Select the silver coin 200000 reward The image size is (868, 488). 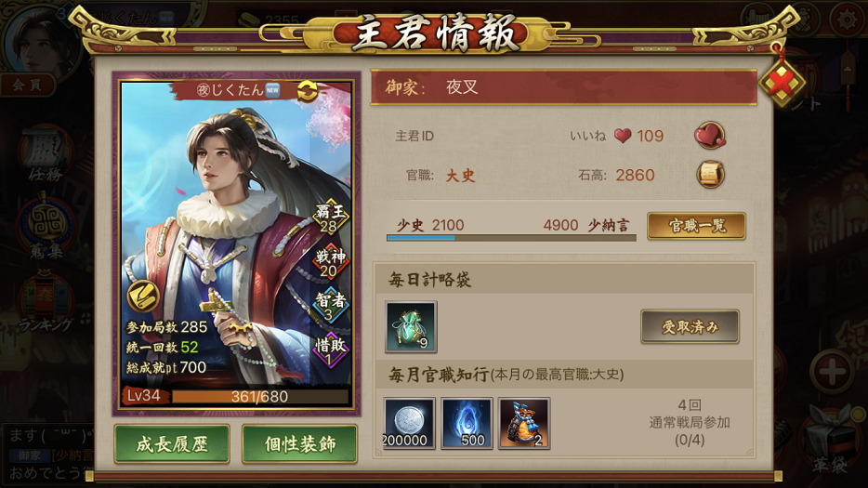409,423
